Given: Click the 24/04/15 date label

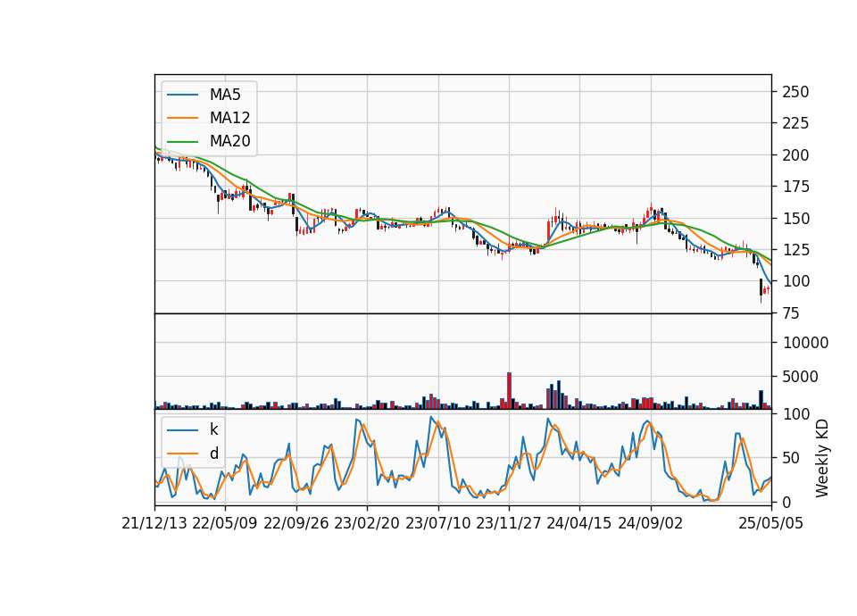Looking at the screenshot, I should tap(579, 523).
